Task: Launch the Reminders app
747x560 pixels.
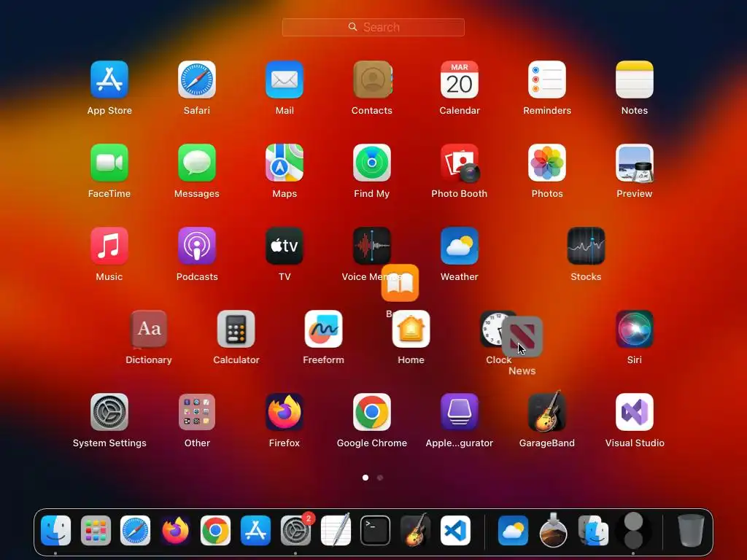Action: [547, 79]
